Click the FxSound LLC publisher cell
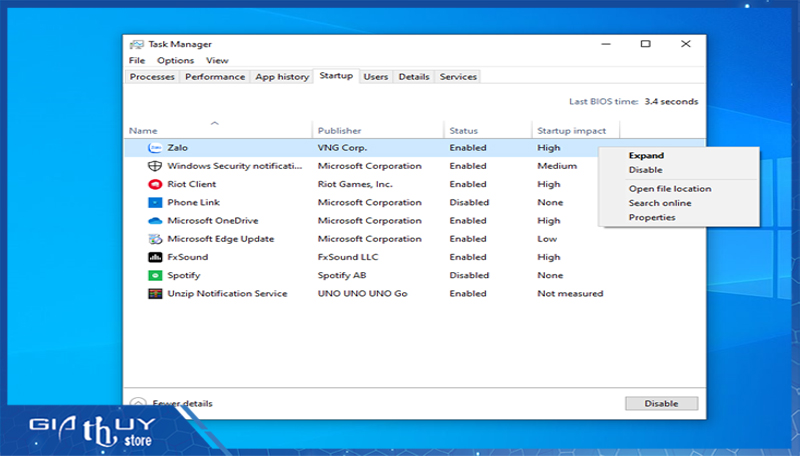Viewport: 800px width, 456px height. (348, 257)
